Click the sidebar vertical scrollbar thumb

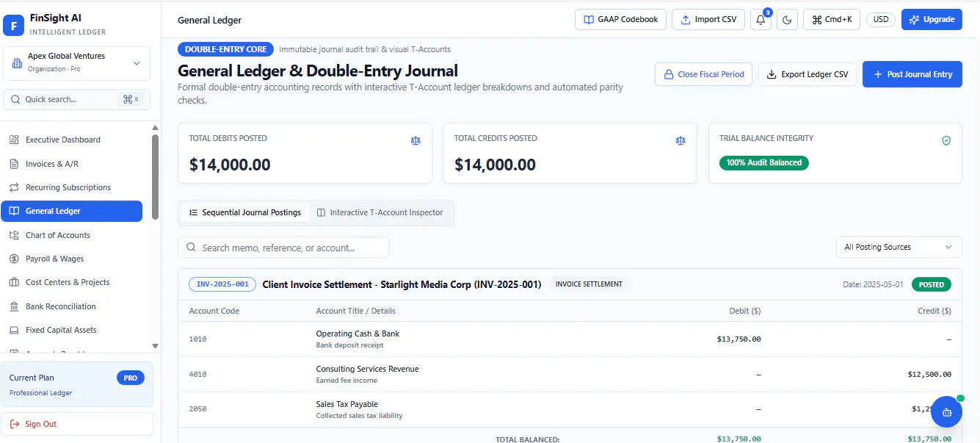155,176
